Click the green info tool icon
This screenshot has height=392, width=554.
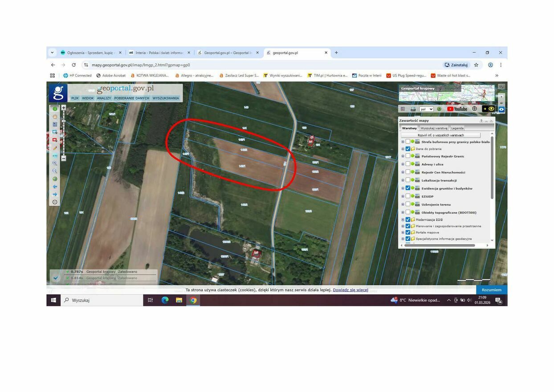[55, 109]
